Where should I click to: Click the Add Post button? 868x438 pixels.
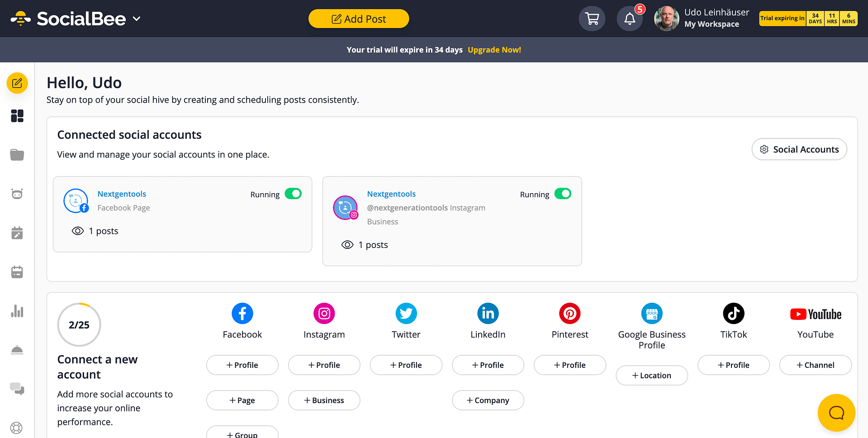point(359,19)
